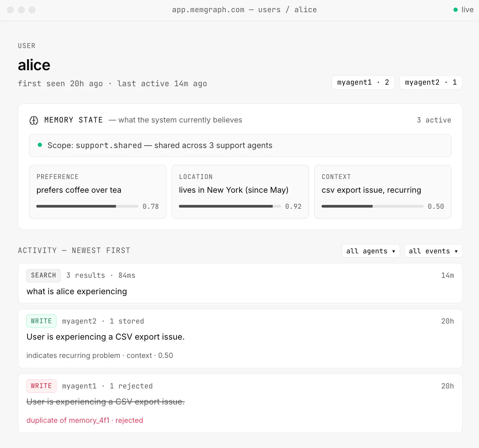The height and width of the screenshot is (448, 479).
Task: Click 'alice' in the address breadcrumb
Action: [x=305, y=10]
